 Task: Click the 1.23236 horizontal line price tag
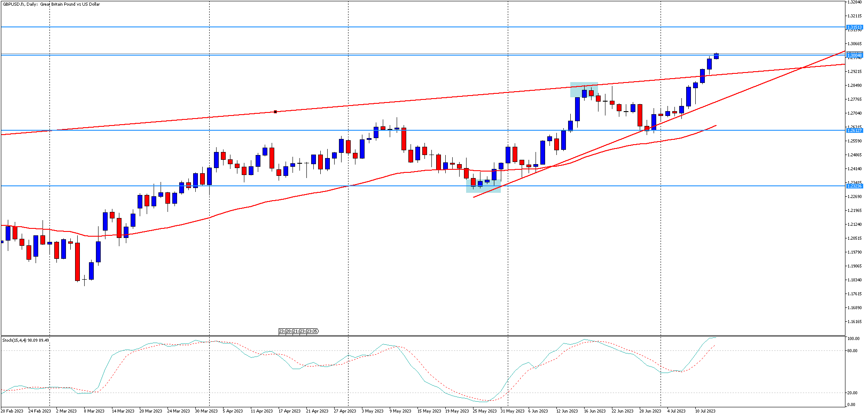[855, 186]
